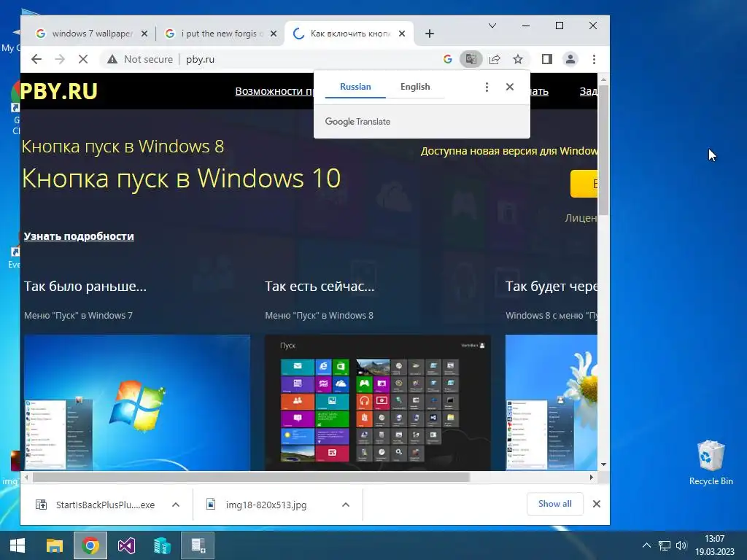Open the blue buildings taskbar app

162,545
